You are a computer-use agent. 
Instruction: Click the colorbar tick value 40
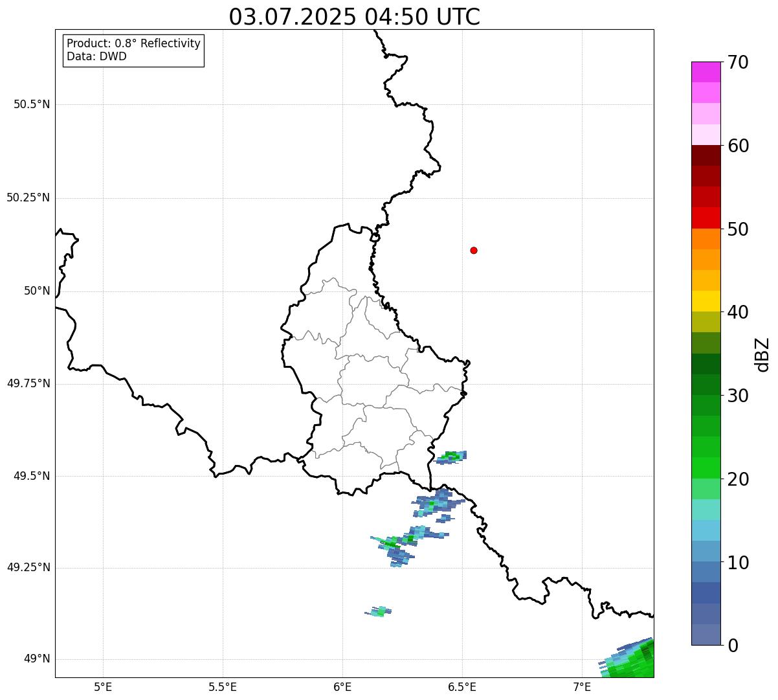click(x=738, y=312)
